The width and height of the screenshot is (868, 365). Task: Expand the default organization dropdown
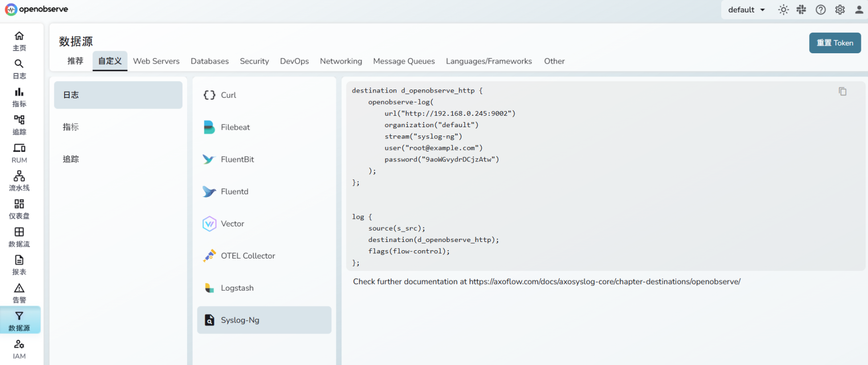pyautogui.click(x=746, y=10)
